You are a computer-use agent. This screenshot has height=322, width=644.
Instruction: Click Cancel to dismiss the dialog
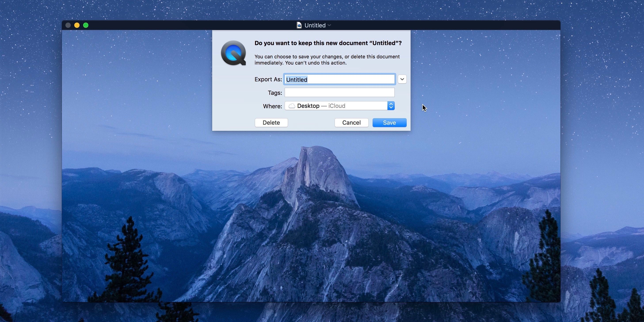pos(352,122)
